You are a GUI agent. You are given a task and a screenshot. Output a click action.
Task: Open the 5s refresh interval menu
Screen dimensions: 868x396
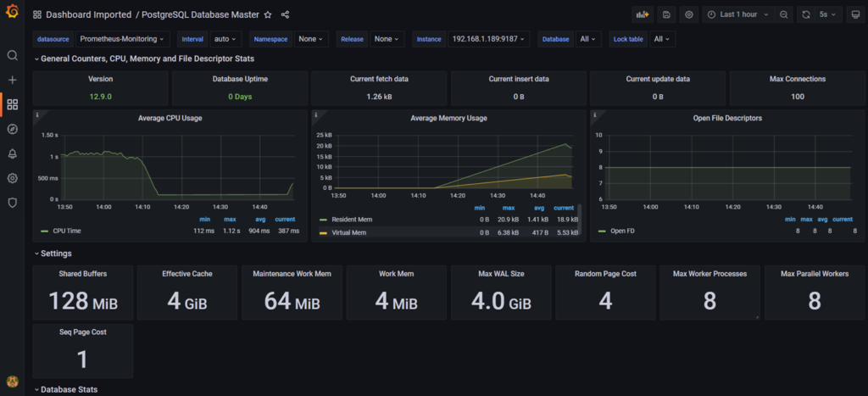827,14
